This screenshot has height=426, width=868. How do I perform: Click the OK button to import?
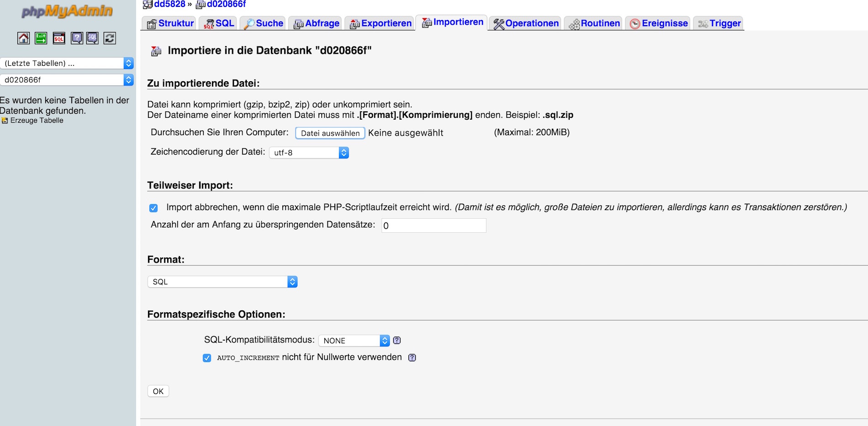158,391
